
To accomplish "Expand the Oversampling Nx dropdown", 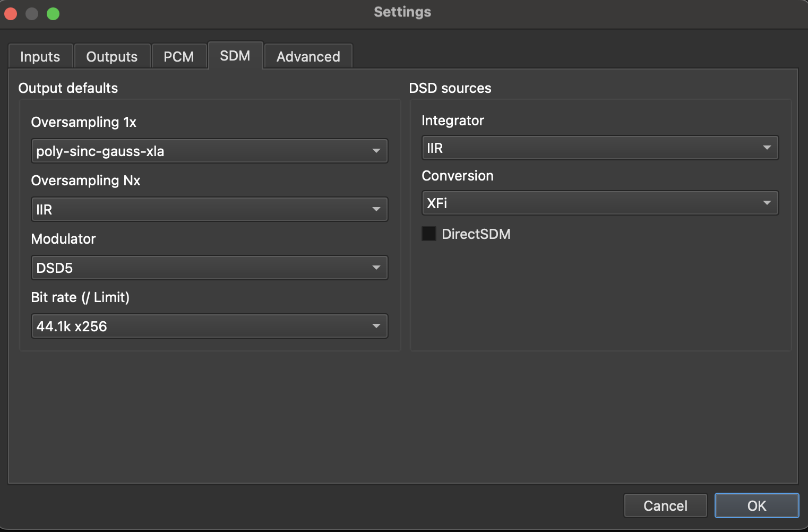I will click(209, 210).
